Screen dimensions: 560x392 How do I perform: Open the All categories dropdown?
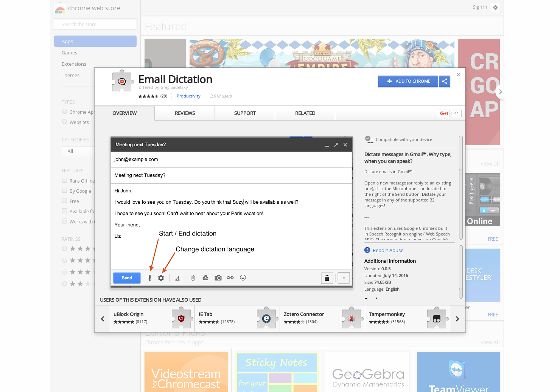point(78,151)
